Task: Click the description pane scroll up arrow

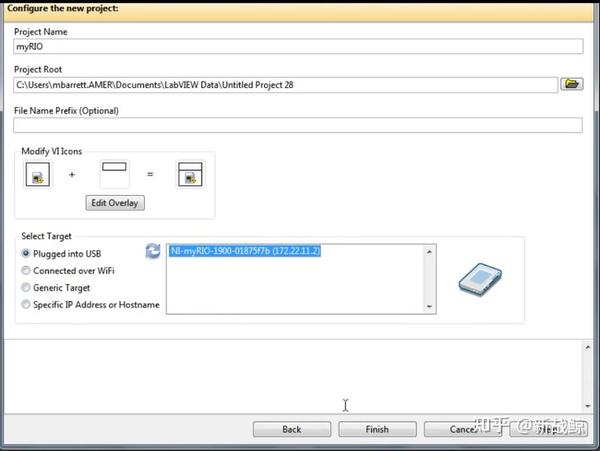Action: click(588, 347)
